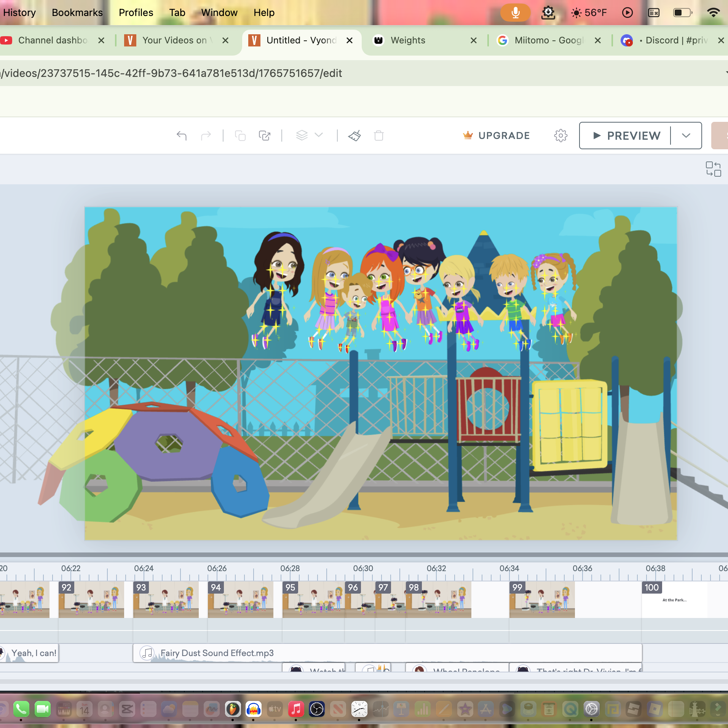Click the paste icon in the toolbar
Image resolution: width=728 pixels, height=728 pixels.
265,136
